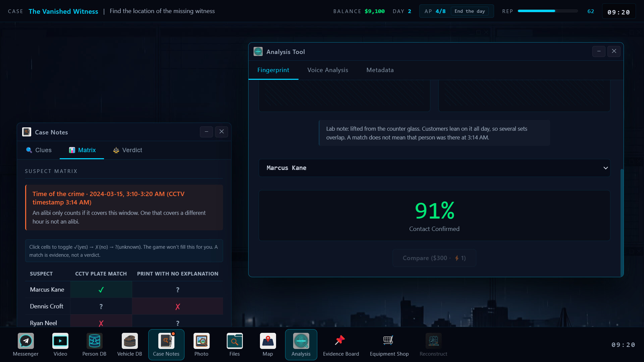The image size is (644, 362).
Task: Click the Ryan Neel suspect name
Action: tap(43, 323)
